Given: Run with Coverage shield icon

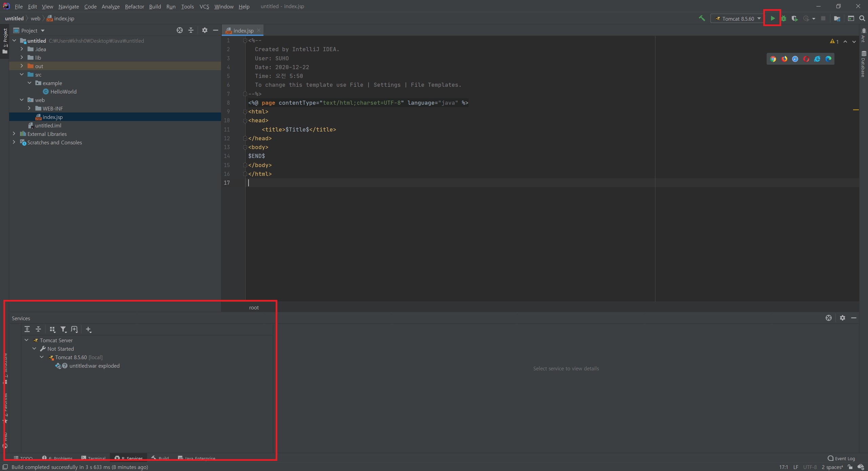Looking at the screenshot, I should click(x=794, y=19).
